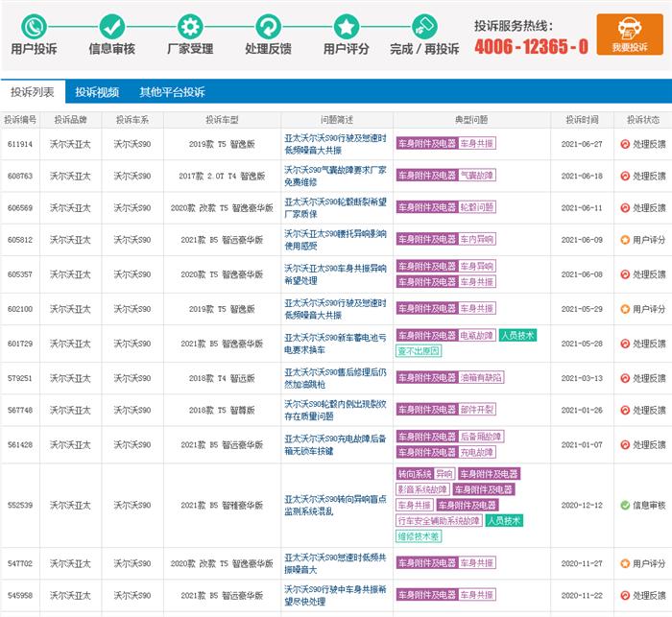Click the 处理反馈 refresh step icon
The height and width of the screenshot is (617, 672).
coord(268,27)
